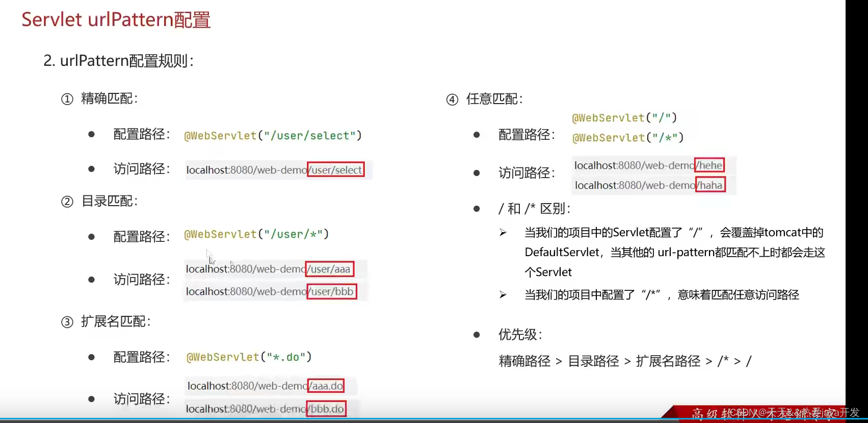The height and width of the screenshot is (423, 868).
Task: Click the code @WebServlet("/")
Action: (x=624, y=118)
